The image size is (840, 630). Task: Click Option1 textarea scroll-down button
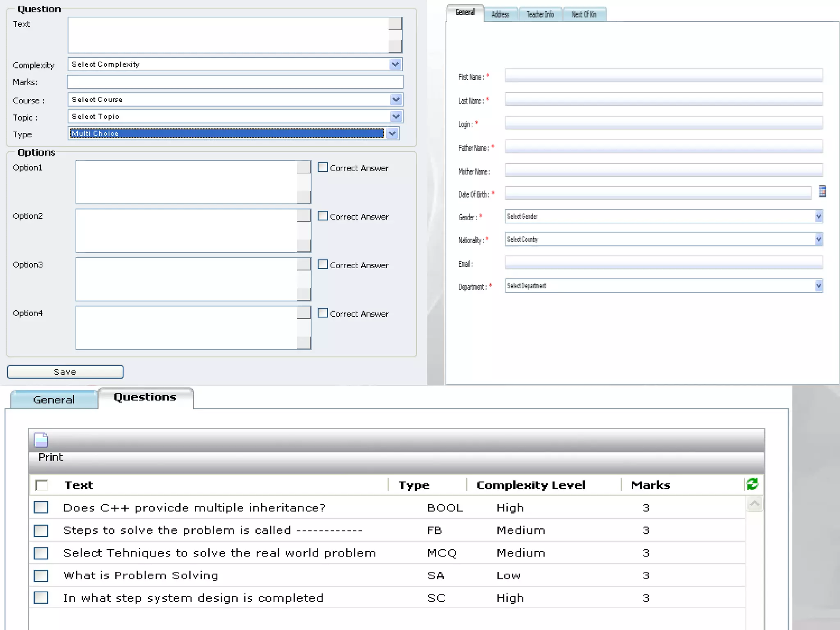click(x=304, y=197)
